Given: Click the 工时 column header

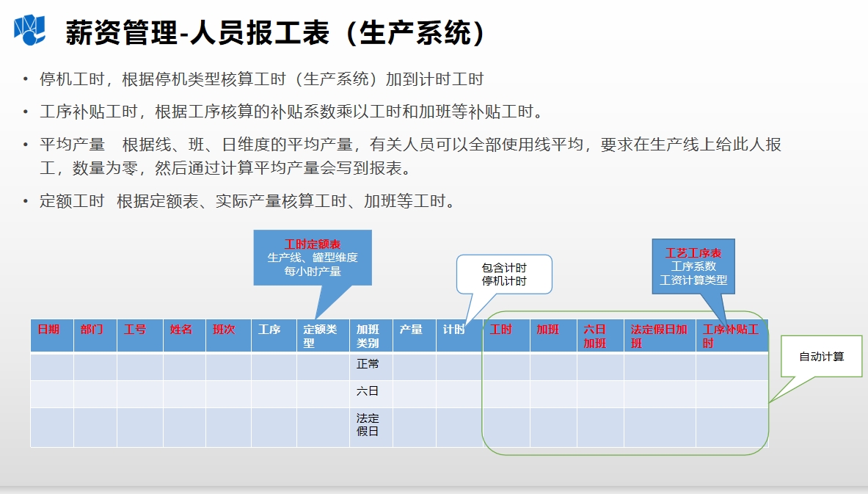Looking at the screenshot, I should pos(506,335).
